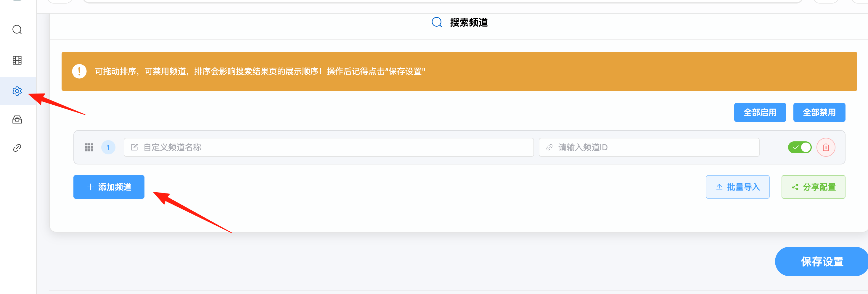Click the red trash delete channel icon
The image size is (868, 294).
(x=826, y=147)
